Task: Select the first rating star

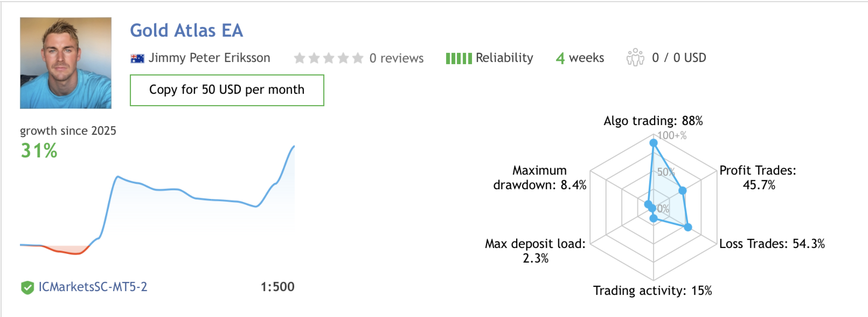Action: tap(300, 58)
